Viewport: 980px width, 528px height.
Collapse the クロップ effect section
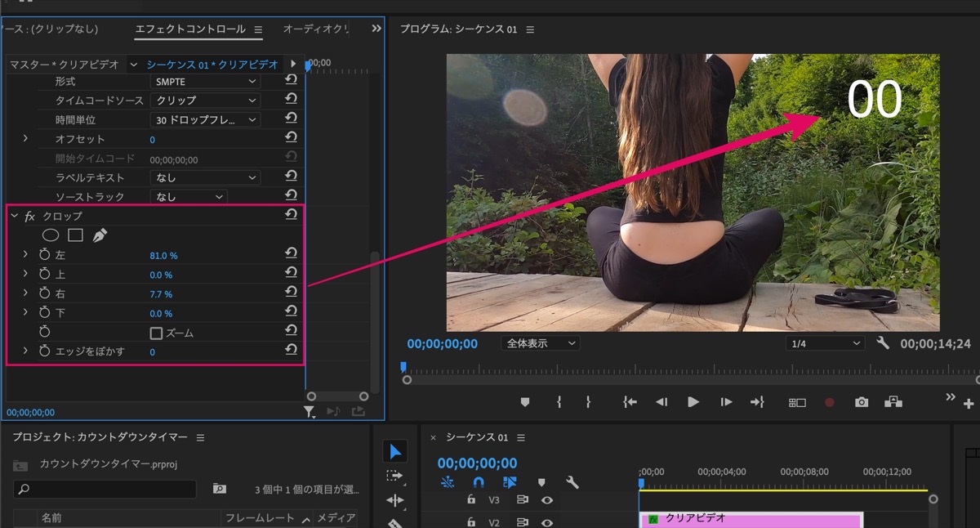coord(14,216)
